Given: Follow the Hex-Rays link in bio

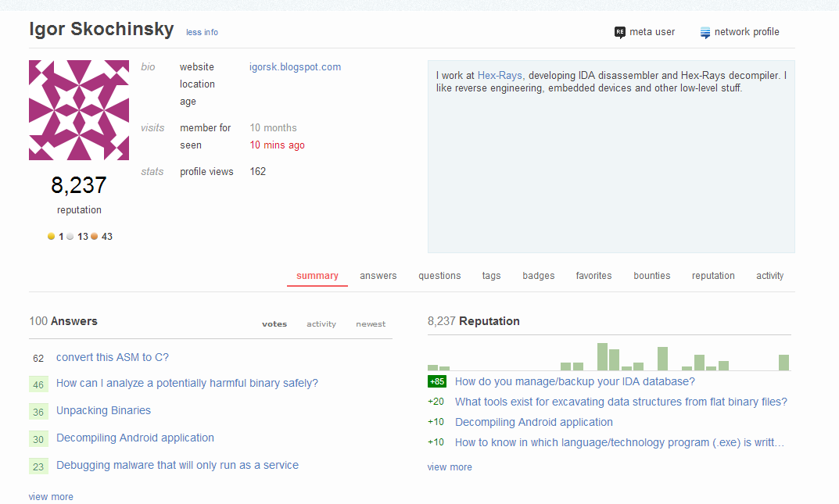Looking at the screenshot, I should (500, 76).
